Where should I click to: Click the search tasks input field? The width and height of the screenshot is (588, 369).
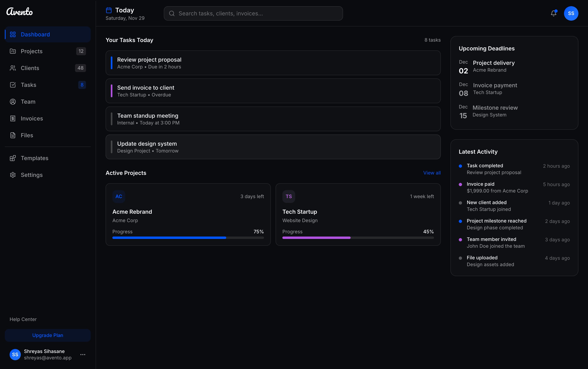(253, 13)
